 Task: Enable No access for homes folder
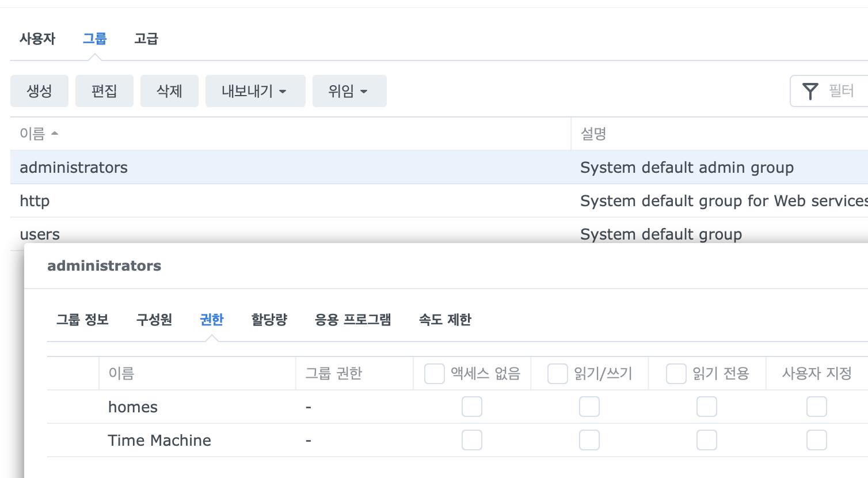pyautogui.click(x=471, y=407)
